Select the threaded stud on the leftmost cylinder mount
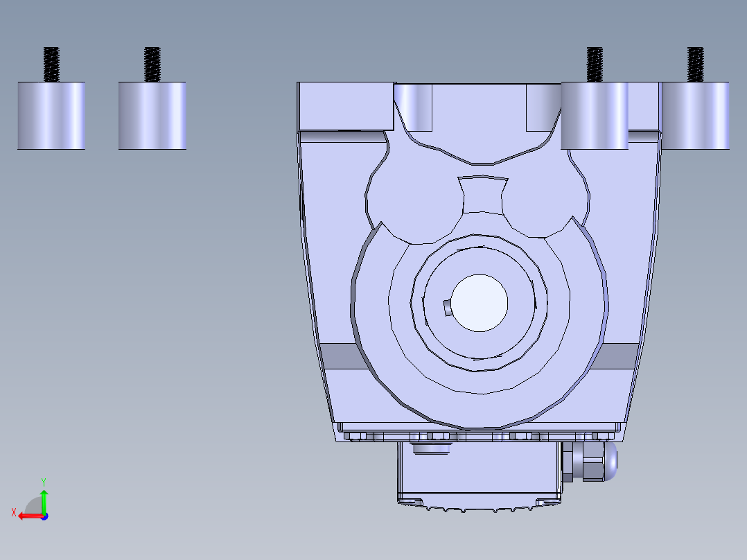 pyautogui.click(x=51, y=64)
